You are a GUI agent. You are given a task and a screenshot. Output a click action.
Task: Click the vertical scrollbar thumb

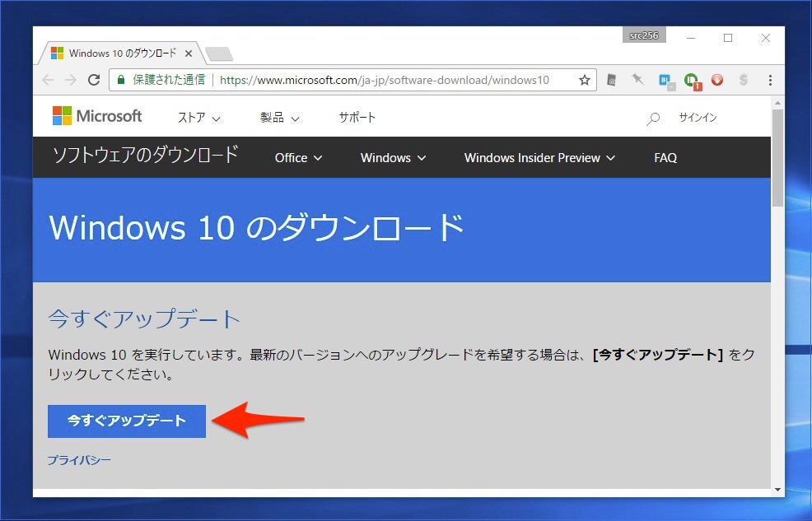coord(777,158)
